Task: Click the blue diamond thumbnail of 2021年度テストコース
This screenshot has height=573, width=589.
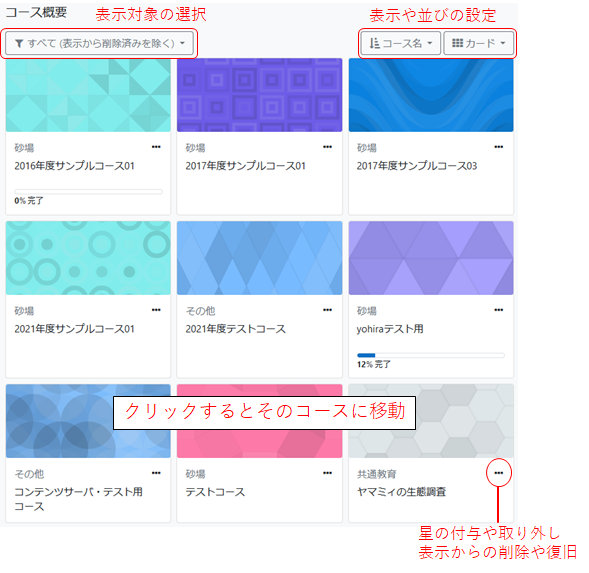Action: tap(260, 258)
